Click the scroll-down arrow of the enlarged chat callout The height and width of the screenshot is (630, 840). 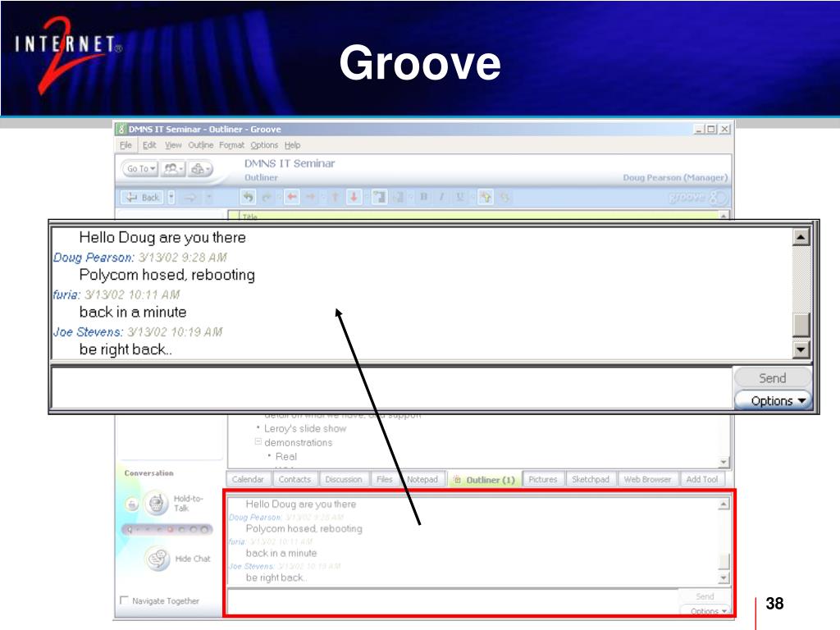[801, 350]
